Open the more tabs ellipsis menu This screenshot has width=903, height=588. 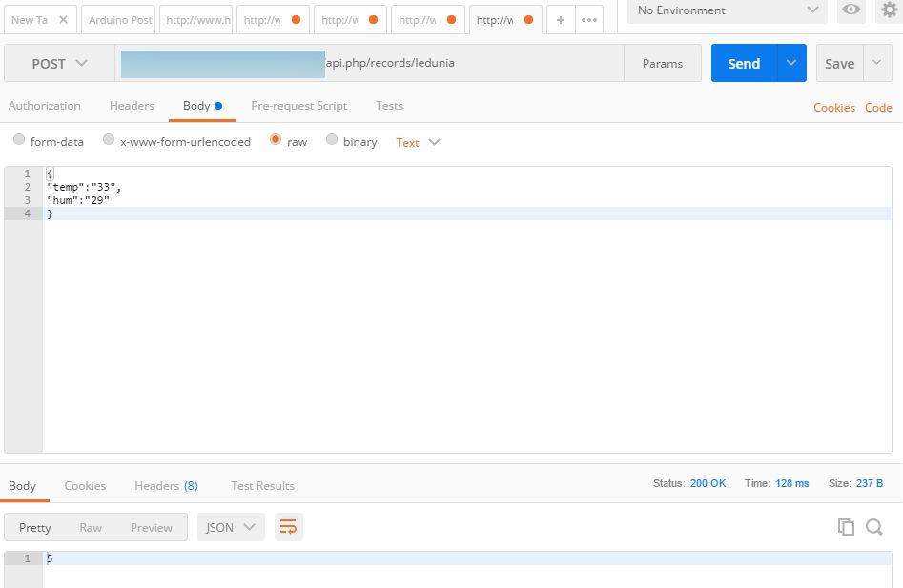[589, 20]
